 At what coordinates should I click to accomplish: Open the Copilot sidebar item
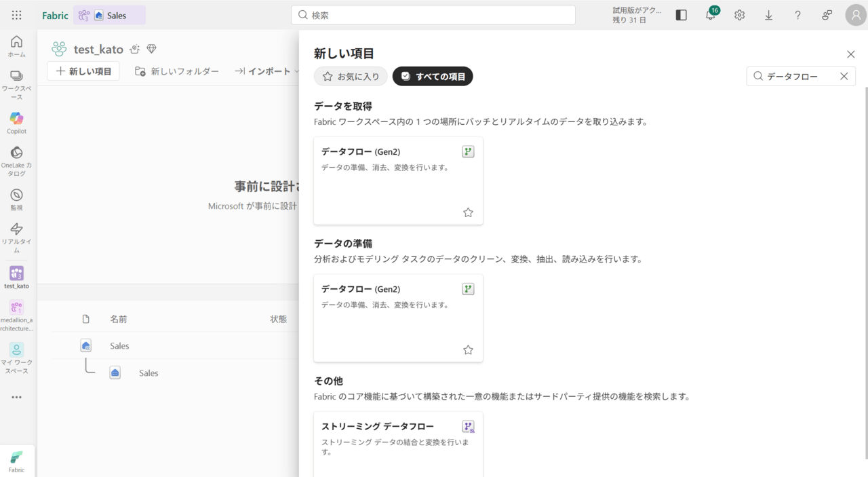point(16,123)
